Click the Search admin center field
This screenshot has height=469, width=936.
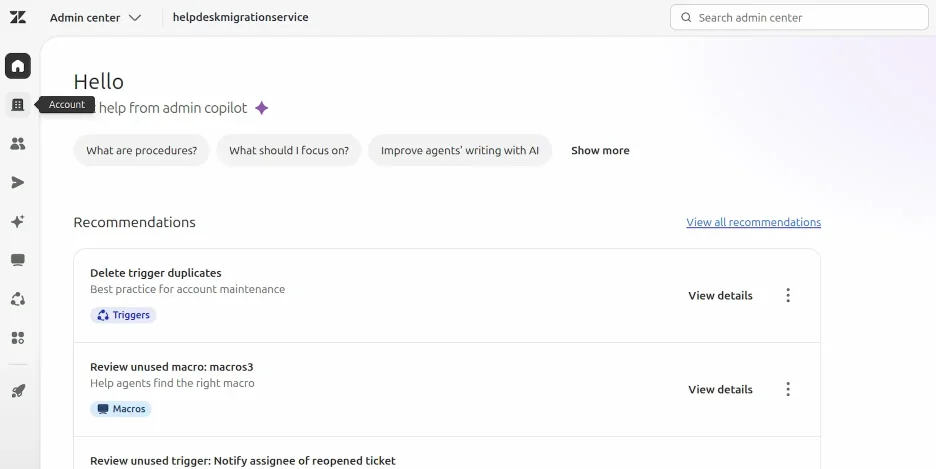[799, 17]
